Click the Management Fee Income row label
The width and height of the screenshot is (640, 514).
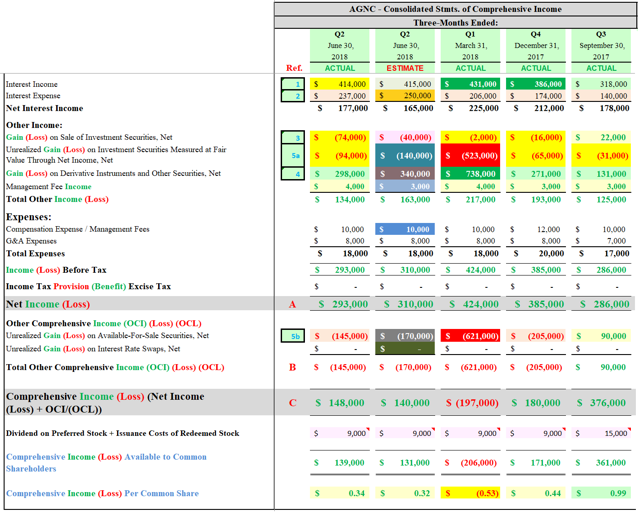[49, 187]
